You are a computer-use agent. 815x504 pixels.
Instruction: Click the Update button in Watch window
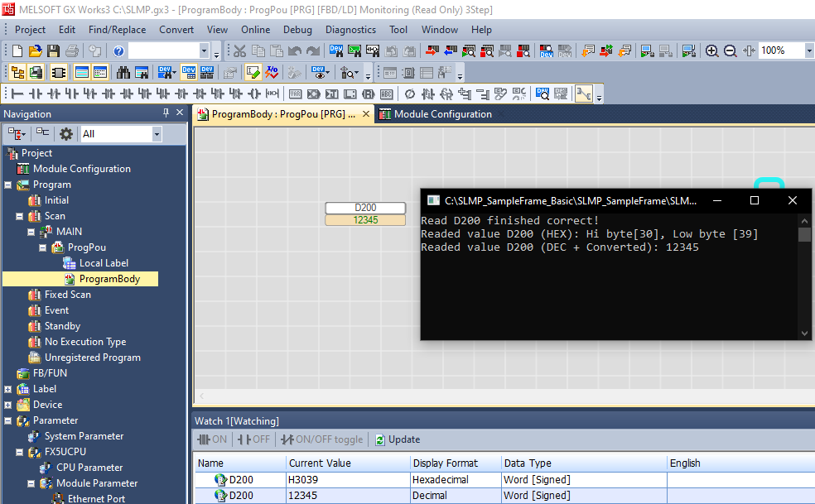(398, 439)
